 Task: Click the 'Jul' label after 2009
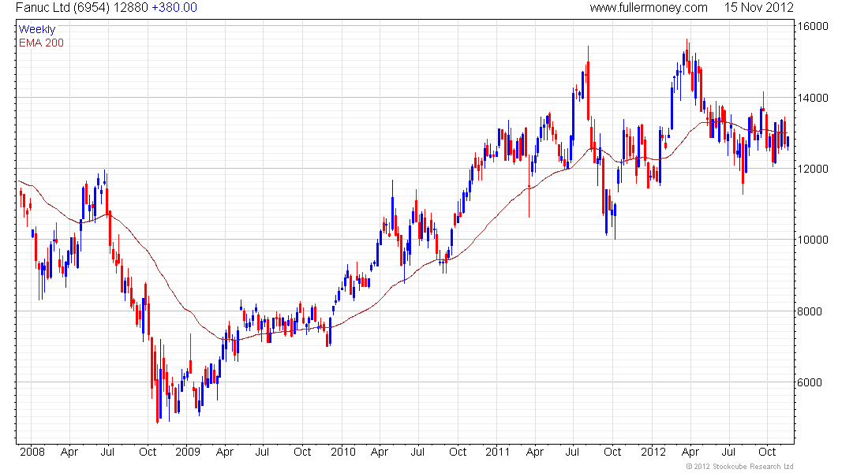point(262,452)
